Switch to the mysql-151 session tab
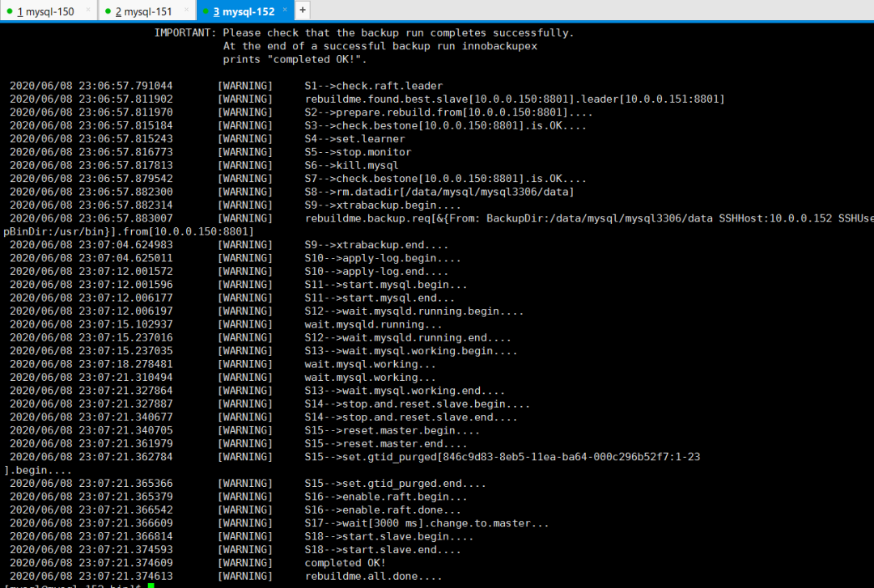This screenshot has width=874, height=588. 144,11
